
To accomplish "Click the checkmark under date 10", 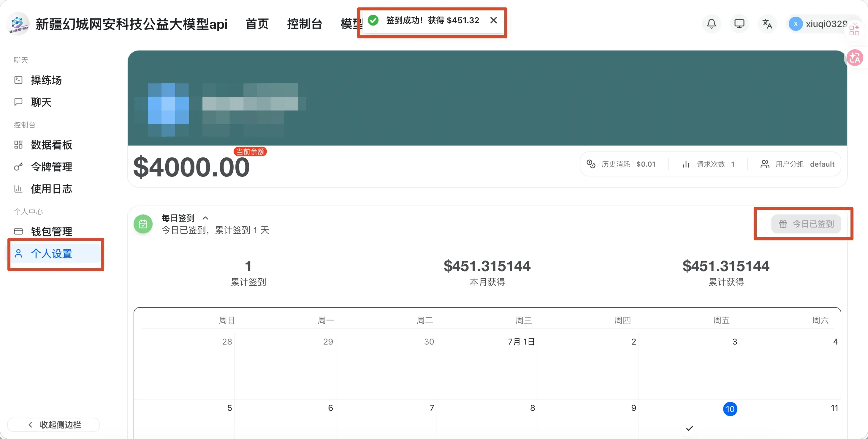I will [x=689, y=428].
